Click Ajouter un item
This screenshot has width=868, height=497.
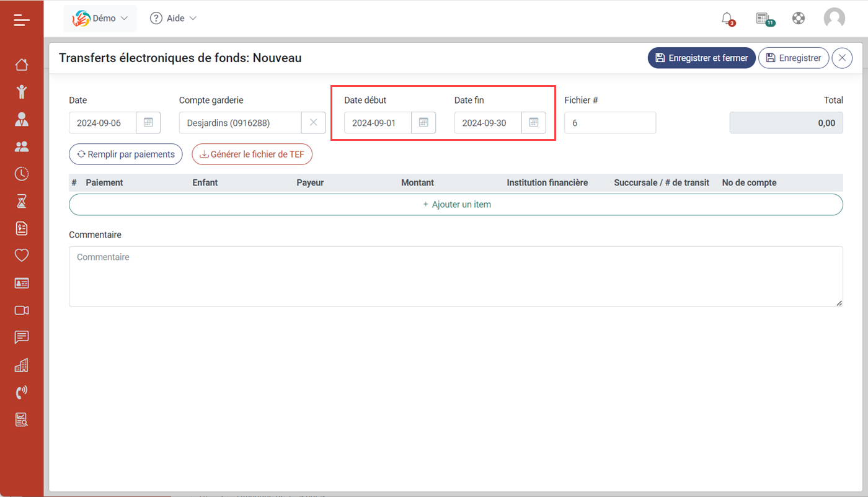(x=456, y=204)
